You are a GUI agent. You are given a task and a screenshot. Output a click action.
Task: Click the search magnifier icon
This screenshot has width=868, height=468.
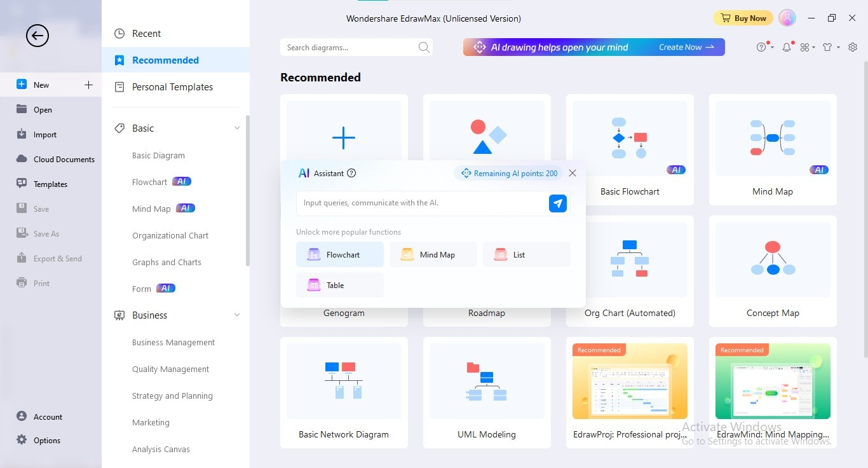pos(424,47)
